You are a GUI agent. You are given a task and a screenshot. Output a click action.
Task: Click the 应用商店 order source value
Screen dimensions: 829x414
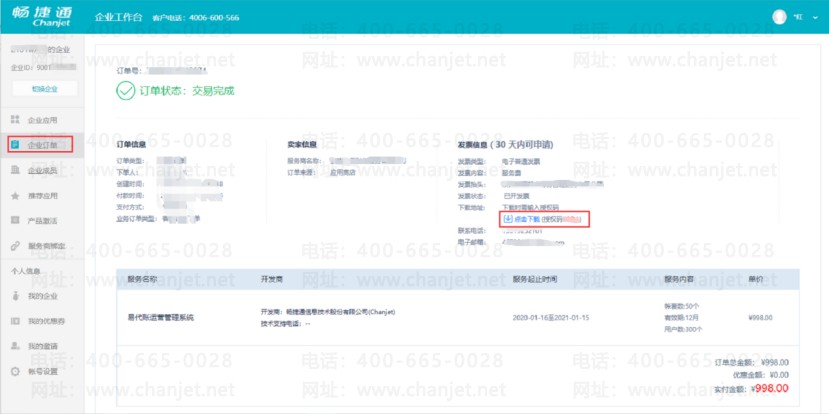click(343, 172)
